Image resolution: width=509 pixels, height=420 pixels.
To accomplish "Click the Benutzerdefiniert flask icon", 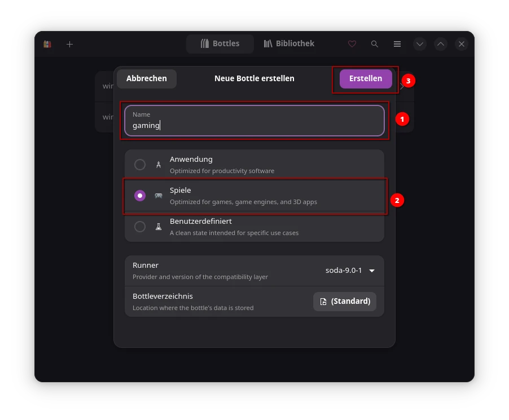I will click(x=159, y=227).
